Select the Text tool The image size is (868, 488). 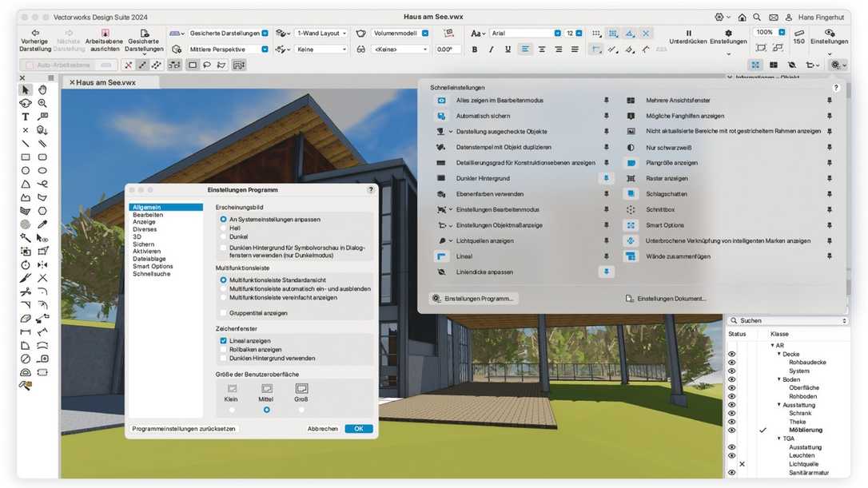(25, 117)
